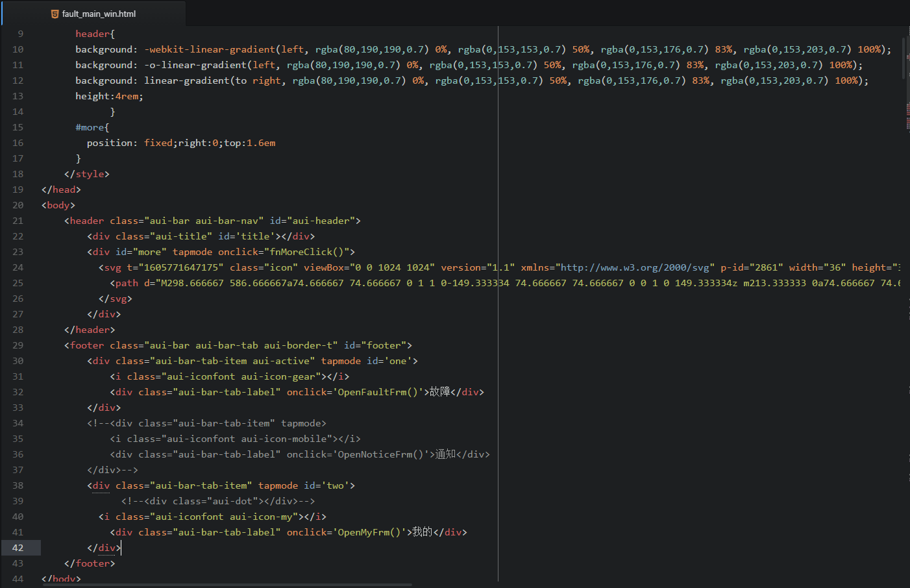The width and height of the screenshot is (910, 588).
Task: Click 'OpenMyFrm()' in the code
Action: point(369,532)
